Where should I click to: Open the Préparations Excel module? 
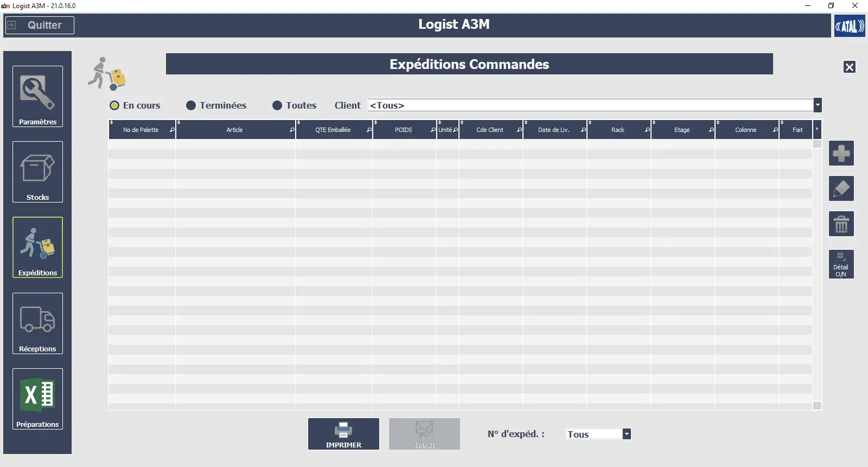37,399
